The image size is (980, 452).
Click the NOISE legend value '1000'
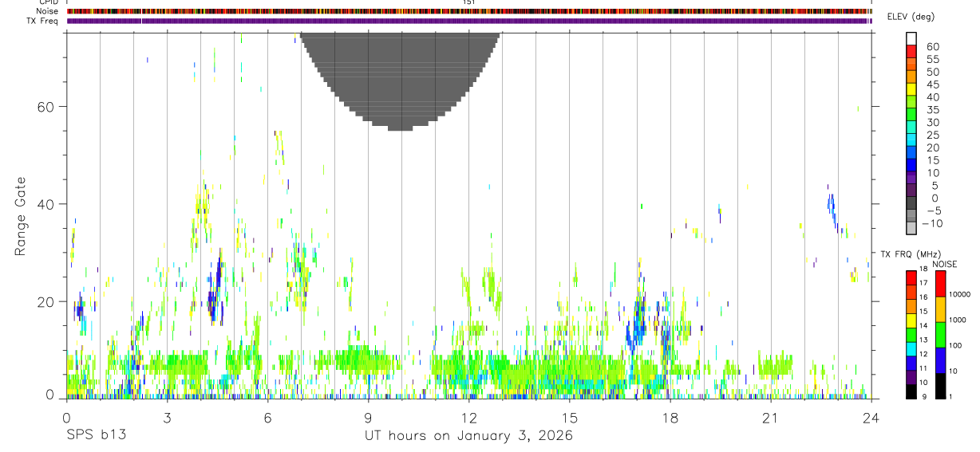coord(958,320)
